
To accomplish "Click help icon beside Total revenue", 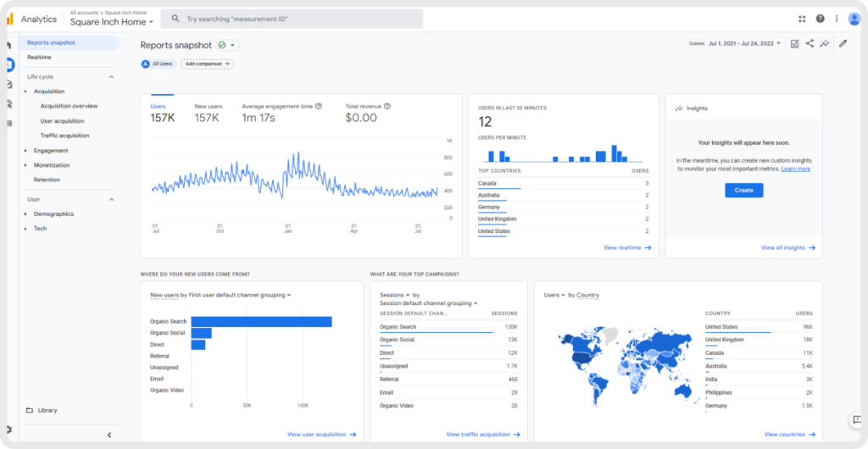I will point(387,106).
